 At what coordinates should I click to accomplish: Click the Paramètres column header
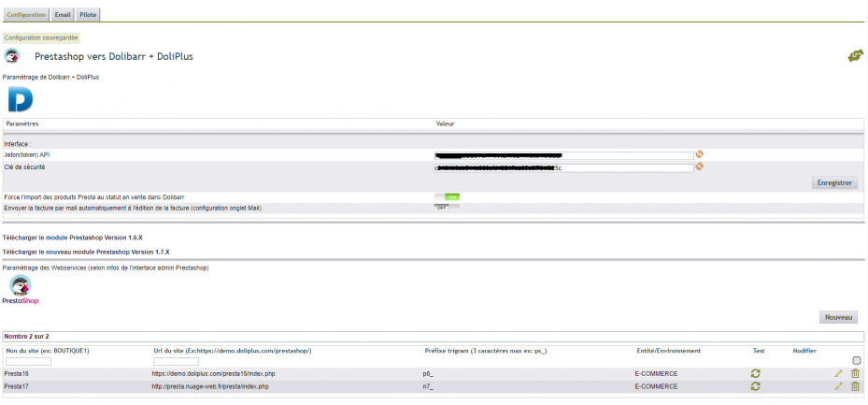22,123
